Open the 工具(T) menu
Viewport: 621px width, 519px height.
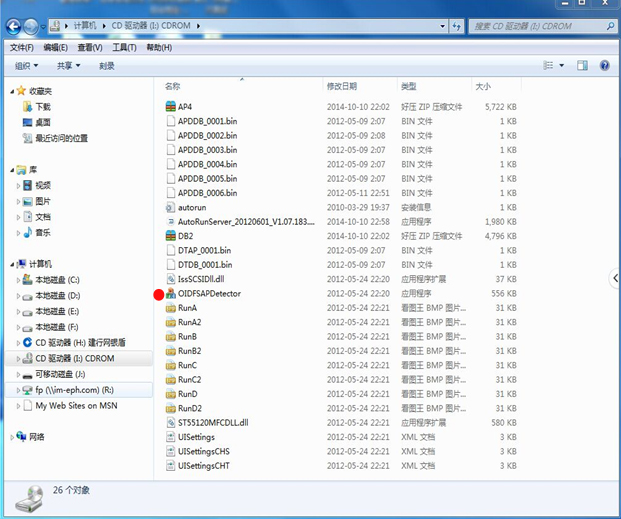point(124,47)
